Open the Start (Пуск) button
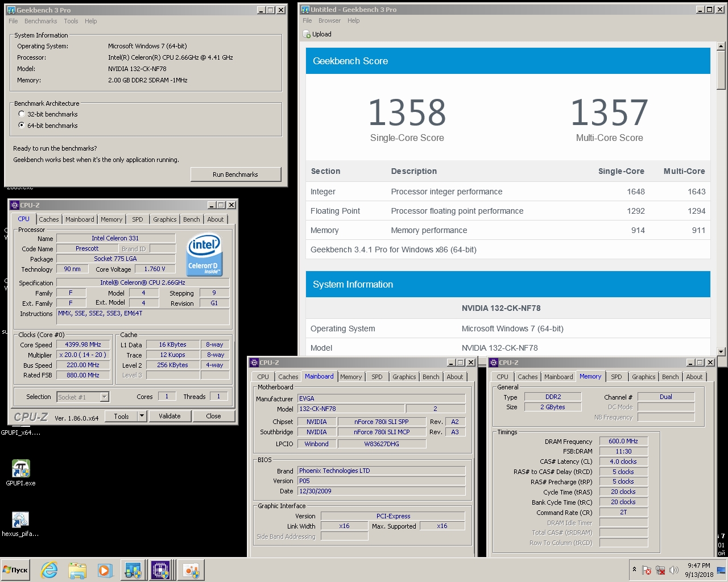This screenshot has width=728, height=582. pos(15,569)
